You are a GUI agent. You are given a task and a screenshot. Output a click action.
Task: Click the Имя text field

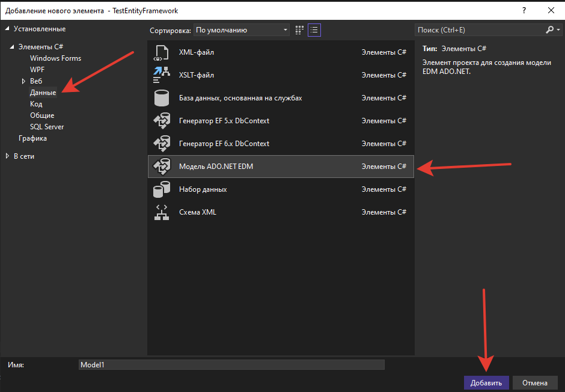(231, 364)
